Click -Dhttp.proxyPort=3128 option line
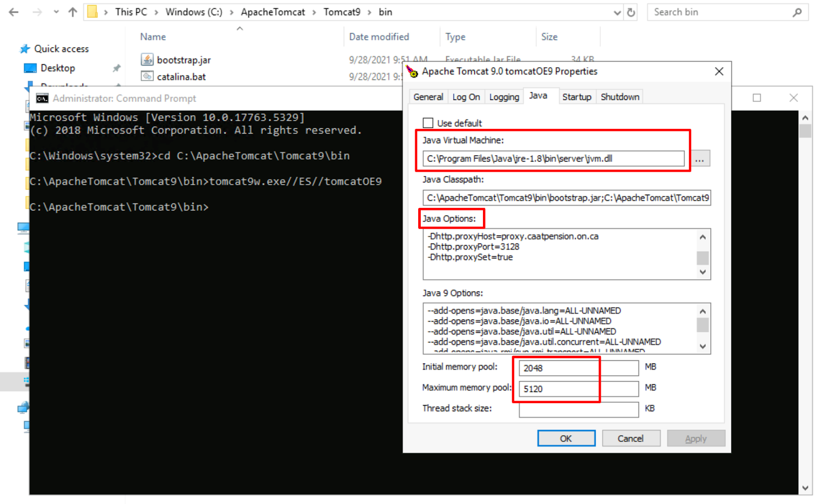The image size is (816, 504). tap(473, 247)
